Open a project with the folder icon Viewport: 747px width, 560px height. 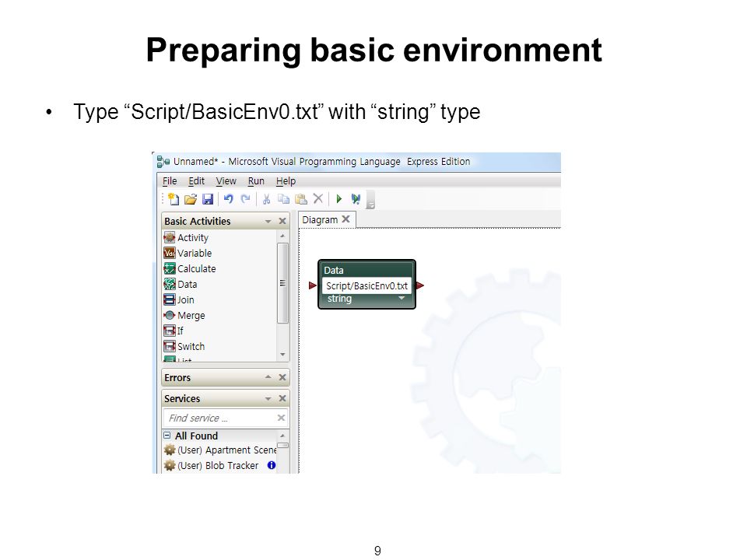pos(191,199)
